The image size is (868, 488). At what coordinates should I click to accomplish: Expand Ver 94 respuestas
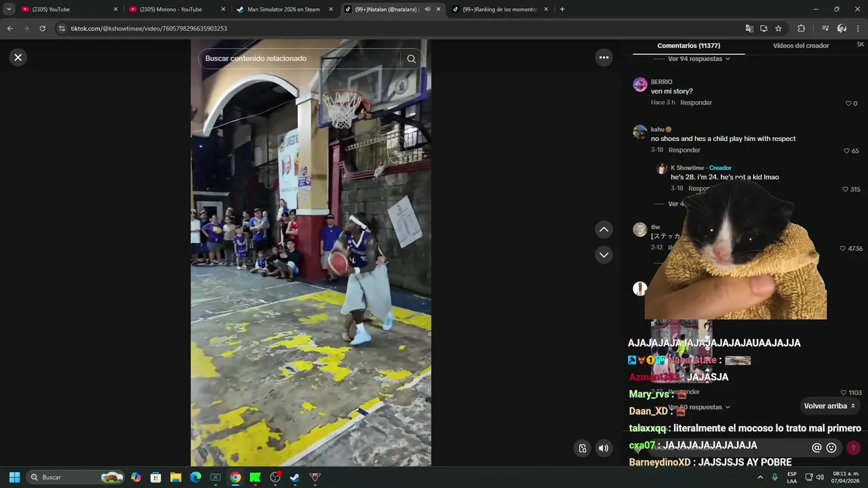tap(698, 59)
